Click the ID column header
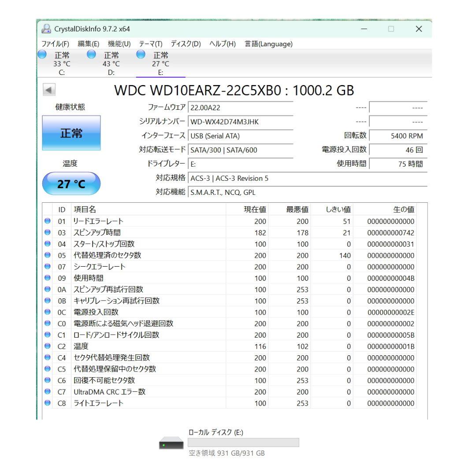The image size is (472, 476). (x=62, y=209)
